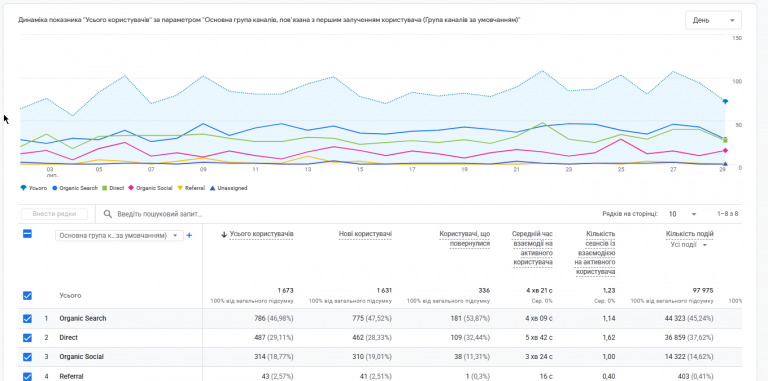Viewport: 768px width, 381px height.
Task: Toggle the Organic Search row checkbox
Action: 27,318
